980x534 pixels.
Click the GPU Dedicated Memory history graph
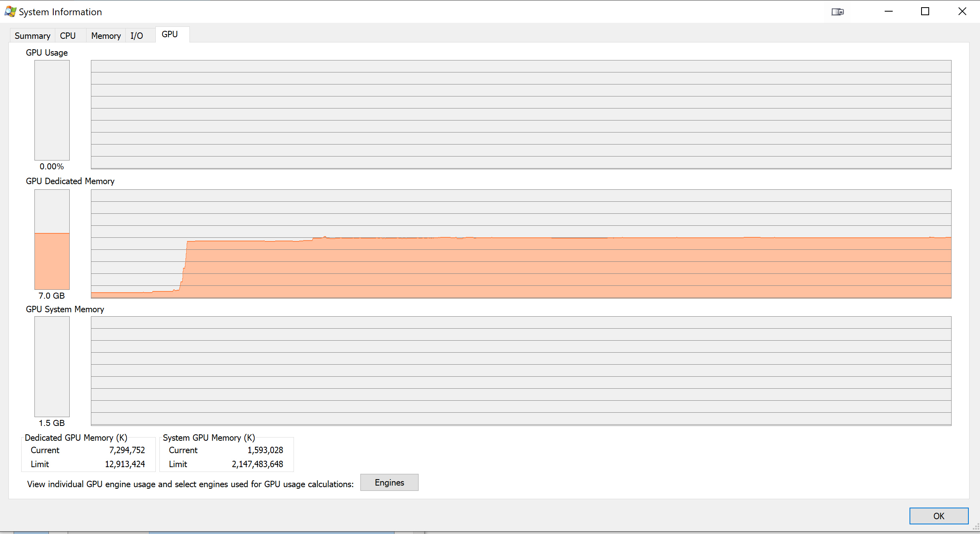click(x=521, y=244)
